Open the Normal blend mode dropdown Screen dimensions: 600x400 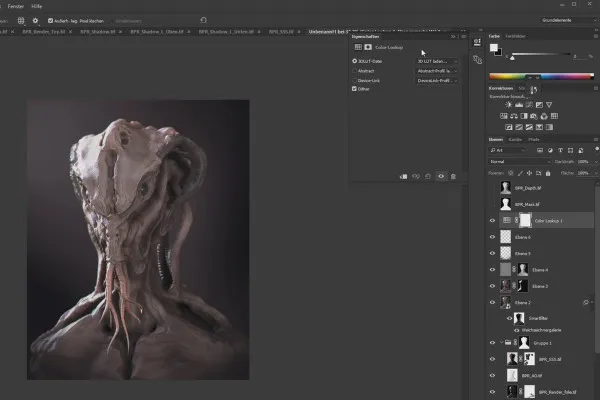click(x=520, y=162)
